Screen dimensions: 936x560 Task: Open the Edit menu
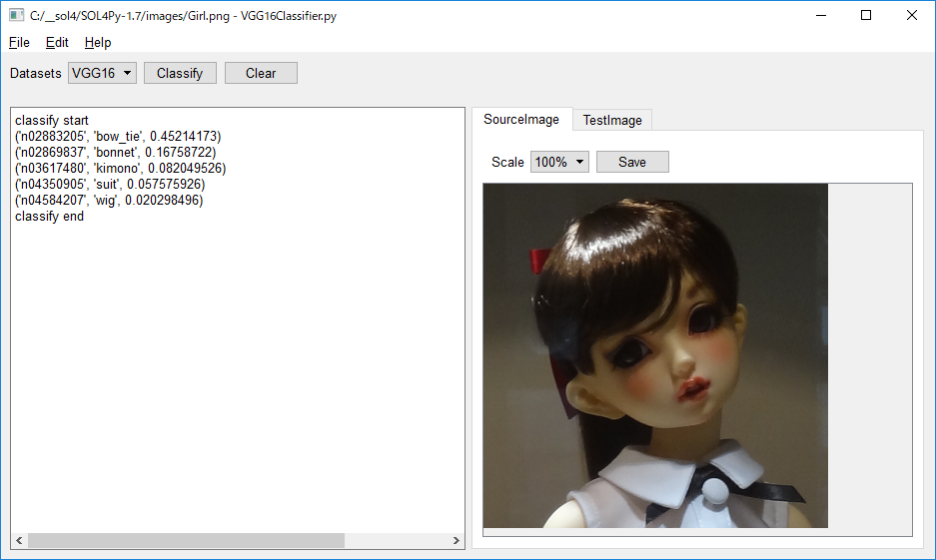[x=57, y=42]
